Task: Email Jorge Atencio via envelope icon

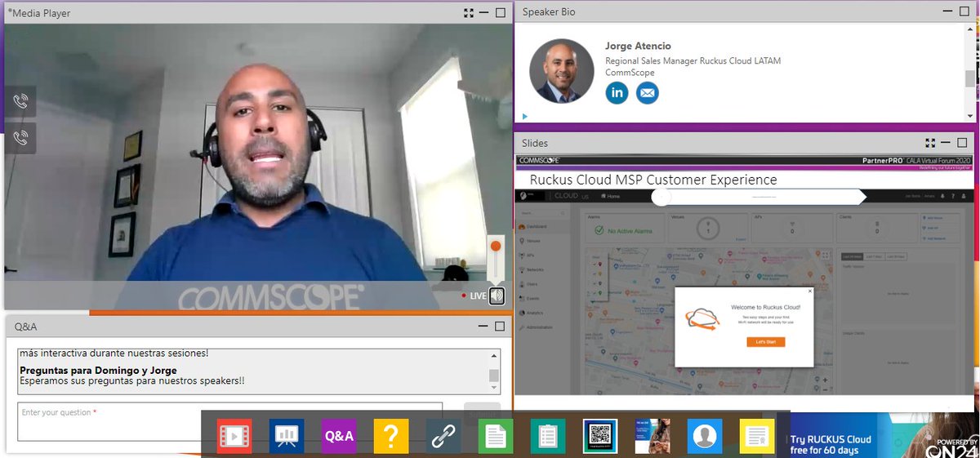Action: click(648, 93)
